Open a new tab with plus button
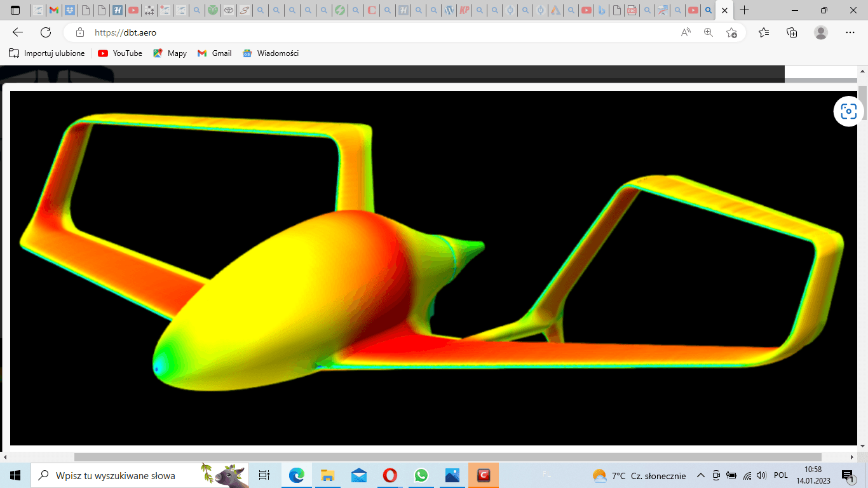 [x=745, y=10]
